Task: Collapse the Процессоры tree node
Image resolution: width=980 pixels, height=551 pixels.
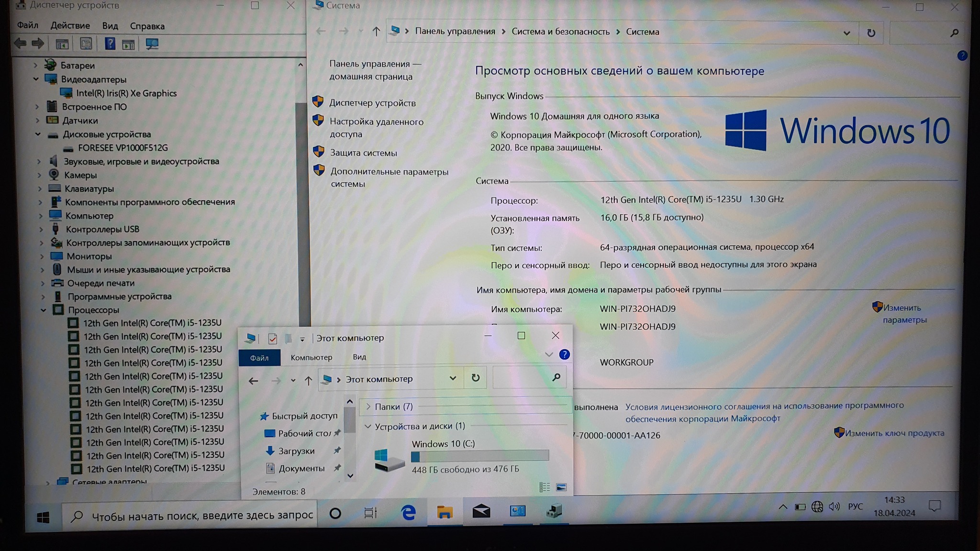Action: (x=44, y=310)
